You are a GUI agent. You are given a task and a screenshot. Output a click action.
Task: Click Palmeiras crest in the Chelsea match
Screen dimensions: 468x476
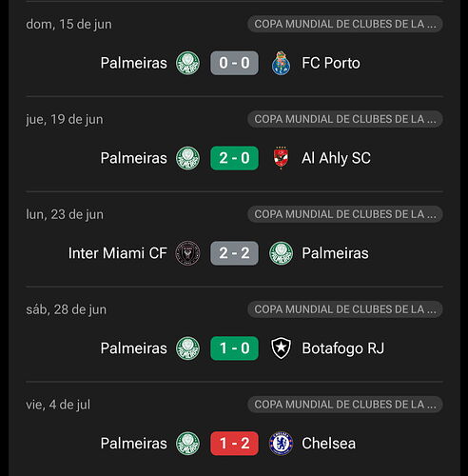pyautogui.click(x=187, y=444)
